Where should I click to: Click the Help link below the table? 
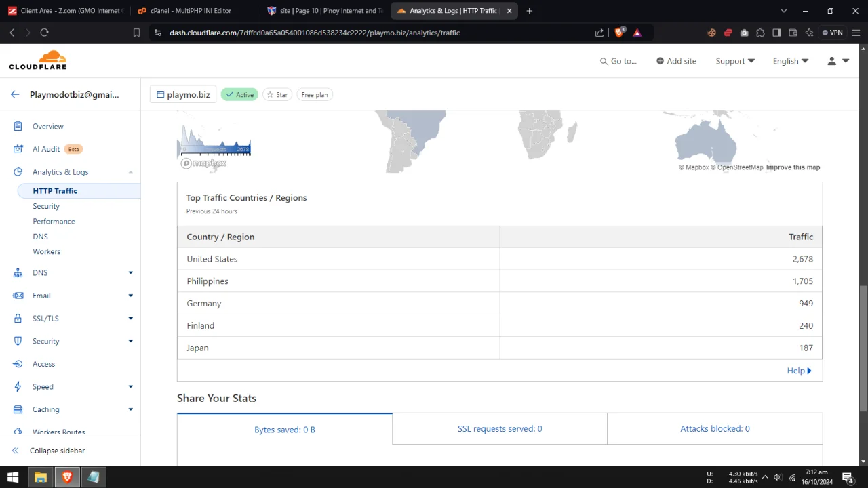tap(799, 371)
